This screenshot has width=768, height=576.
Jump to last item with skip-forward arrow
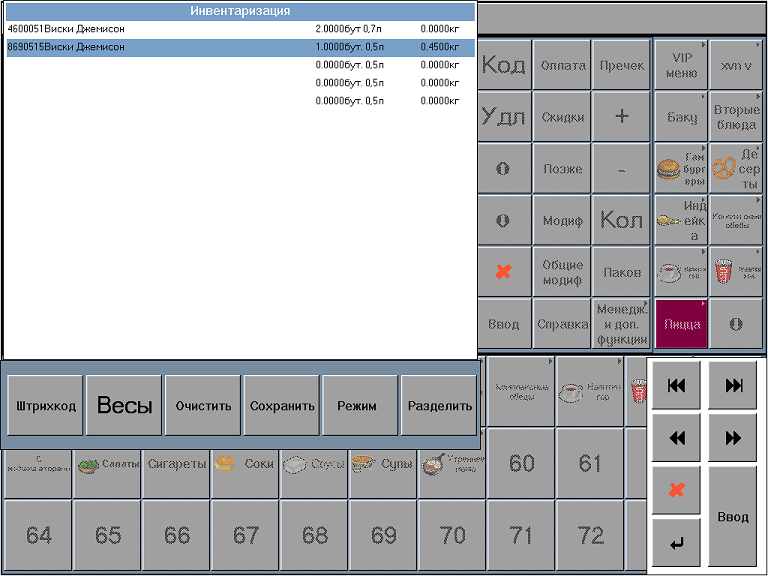[x=733, y=386]
